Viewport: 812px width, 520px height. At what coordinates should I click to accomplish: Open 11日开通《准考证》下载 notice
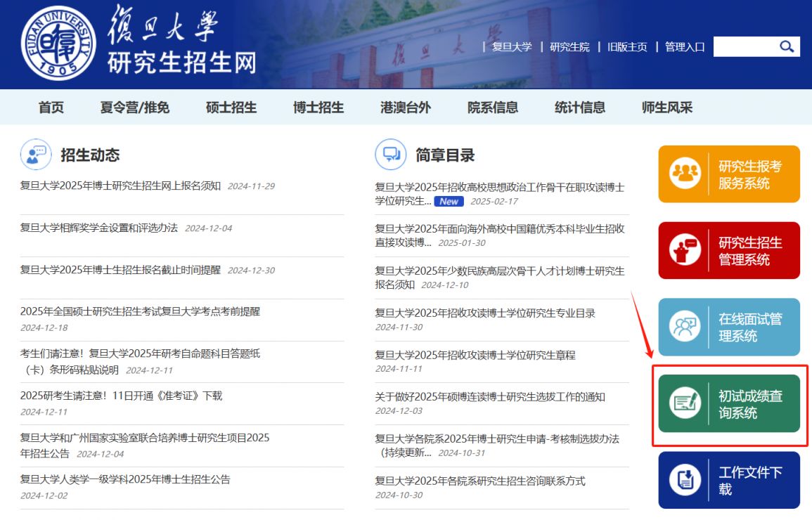tap(121, 396)
